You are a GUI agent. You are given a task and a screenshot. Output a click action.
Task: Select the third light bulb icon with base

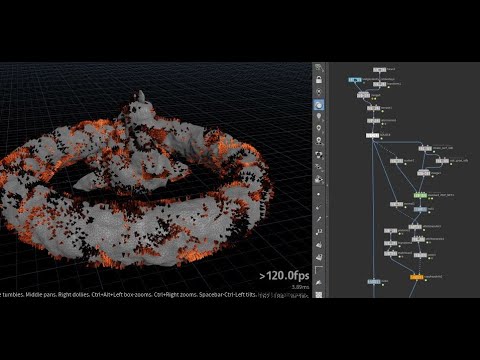(x=319, y=141)
